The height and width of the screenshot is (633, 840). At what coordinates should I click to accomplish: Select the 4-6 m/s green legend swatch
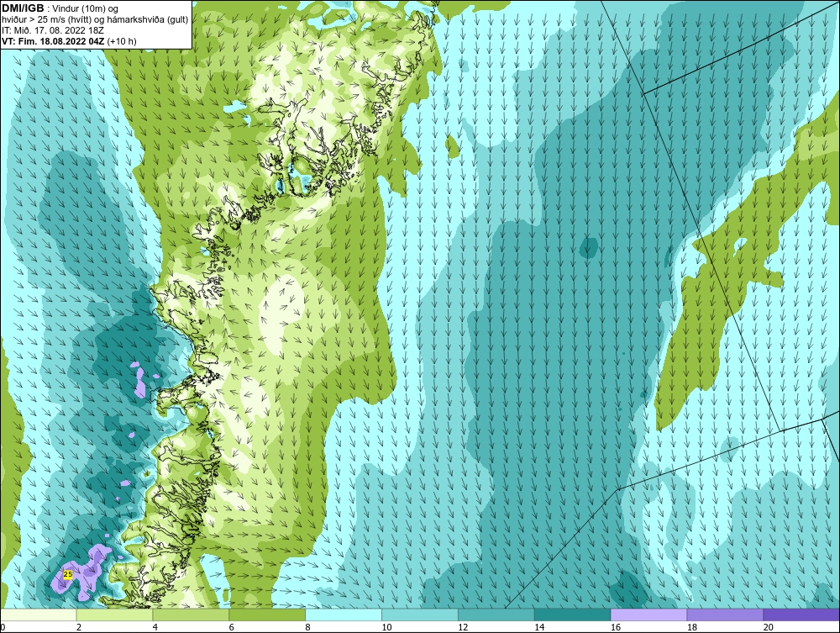tap(191, 615)
